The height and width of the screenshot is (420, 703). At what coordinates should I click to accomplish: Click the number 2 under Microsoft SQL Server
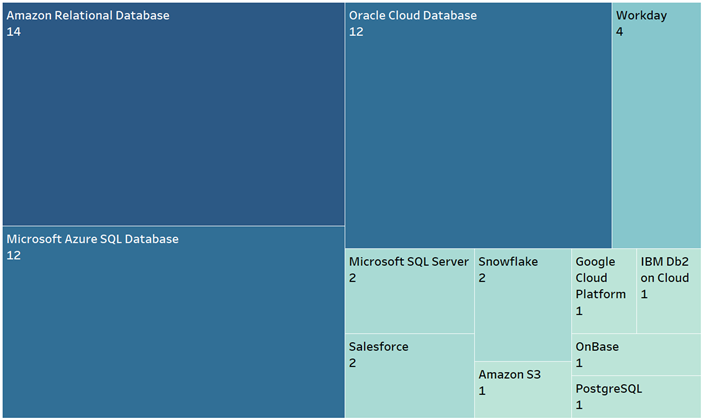(352, 278)
